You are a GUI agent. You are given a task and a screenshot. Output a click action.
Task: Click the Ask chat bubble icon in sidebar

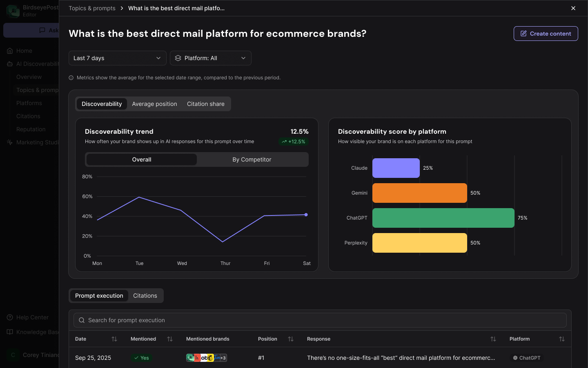pos(42,30)
